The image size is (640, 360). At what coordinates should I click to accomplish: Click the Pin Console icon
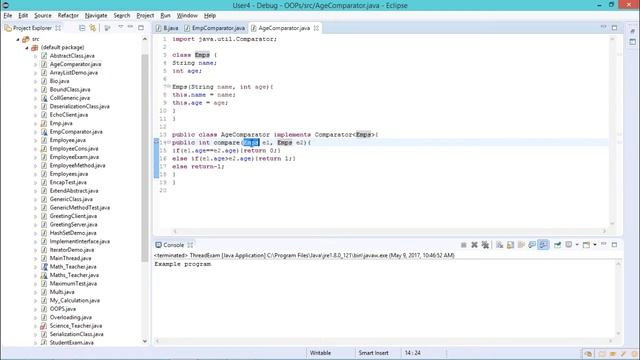[557, 245]
